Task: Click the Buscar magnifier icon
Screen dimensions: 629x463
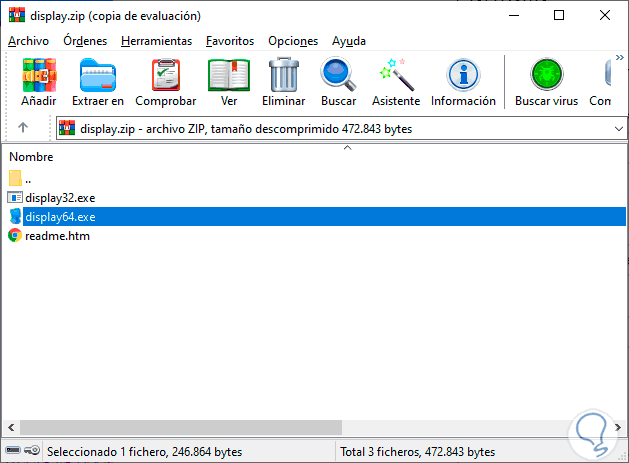Action: point(338,75)
